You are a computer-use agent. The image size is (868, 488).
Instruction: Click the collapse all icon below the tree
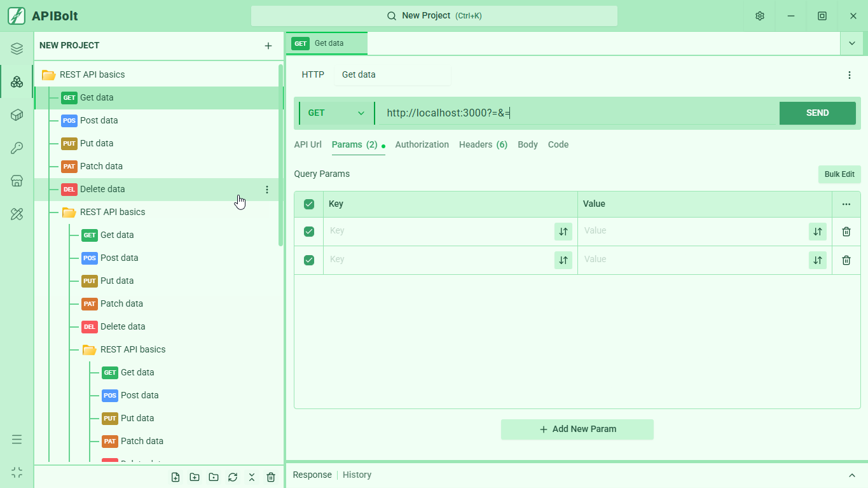click(x=252, y=477)
